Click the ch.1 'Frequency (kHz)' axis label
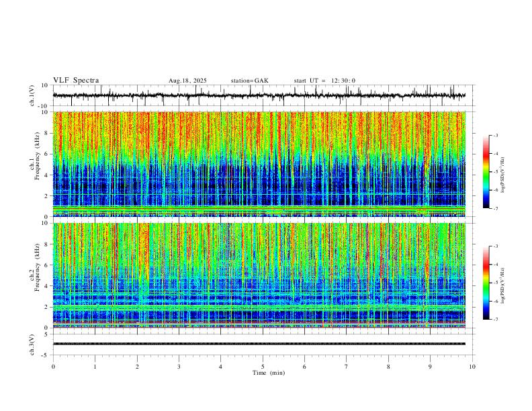Screen dimensions: 532x411 pos(37,156)
